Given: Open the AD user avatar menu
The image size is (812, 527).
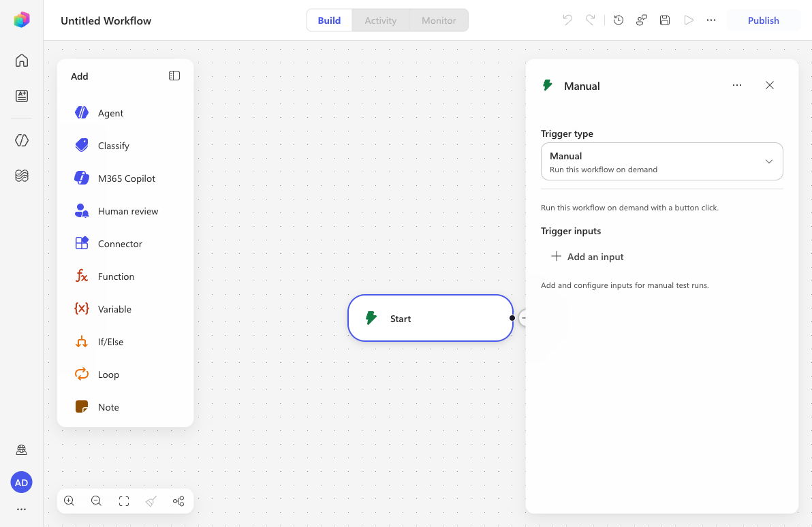Looking at the screenshot, I should tap(21, 483).
